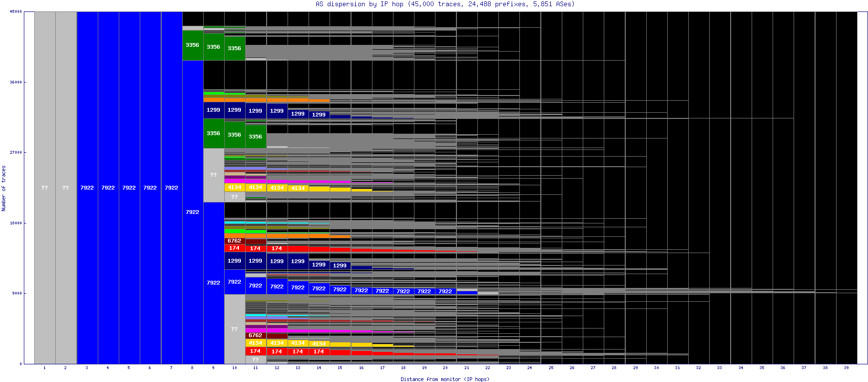868x382 pixels.
Task: Select the blue 7922 block in hop 10 column
Action: pyautogui.click(x=235, y=282)
